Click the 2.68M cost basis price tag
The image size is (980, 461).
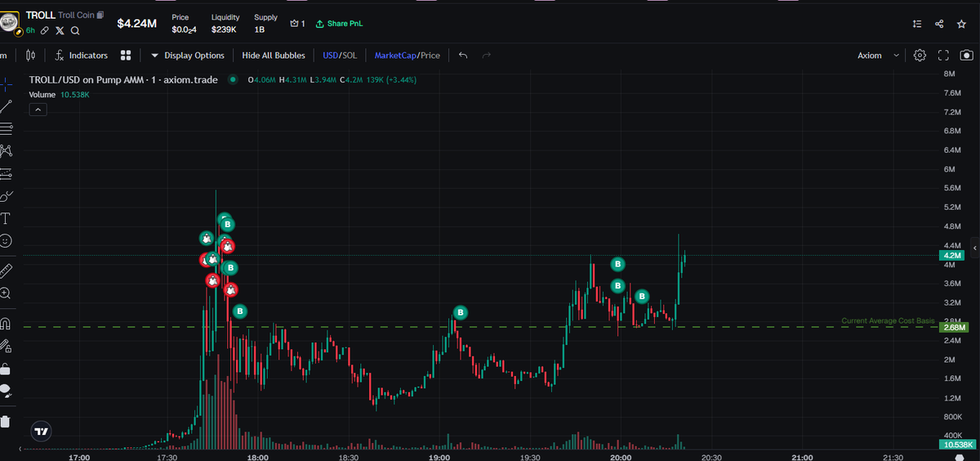tap(953, 328)
